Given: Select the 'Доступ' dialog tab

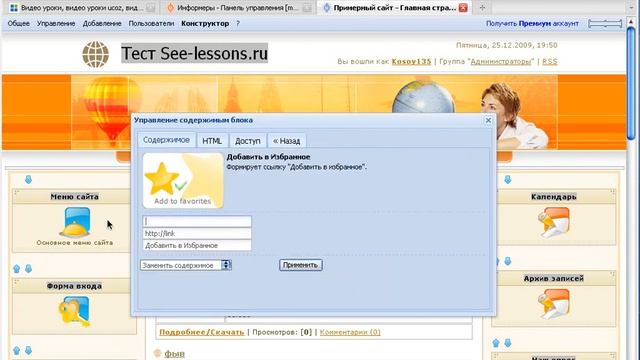Looking at the screenshot, I should [x=247, y=141].
